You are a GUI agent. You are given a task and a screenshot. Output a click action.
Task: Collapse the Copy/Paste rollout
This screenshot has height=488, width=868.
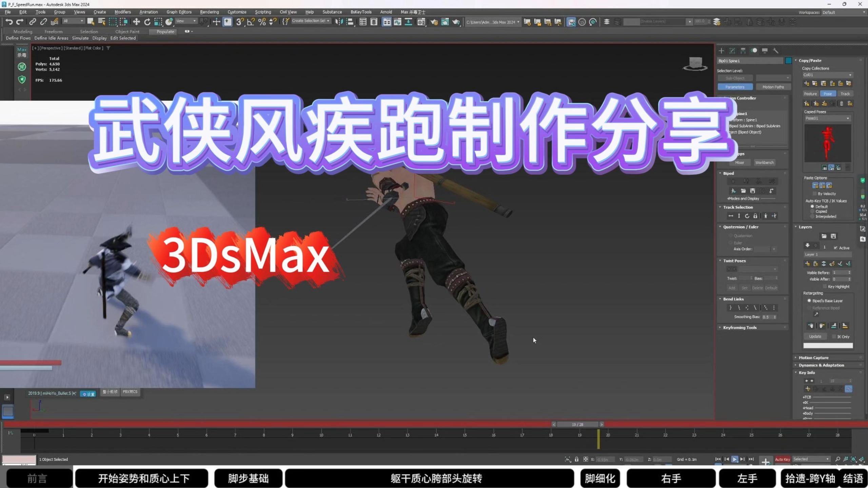810,60
